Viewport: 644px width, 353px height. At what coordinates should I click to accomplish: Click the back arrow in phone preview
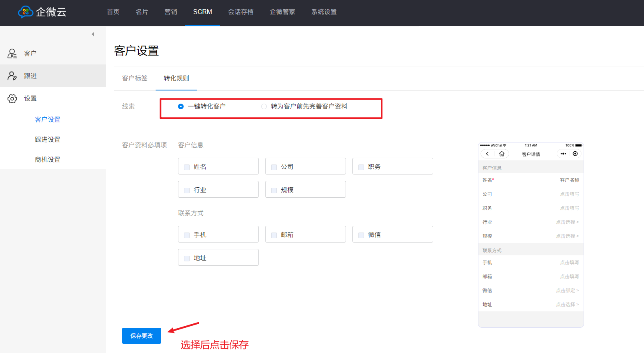pos(487,154)
